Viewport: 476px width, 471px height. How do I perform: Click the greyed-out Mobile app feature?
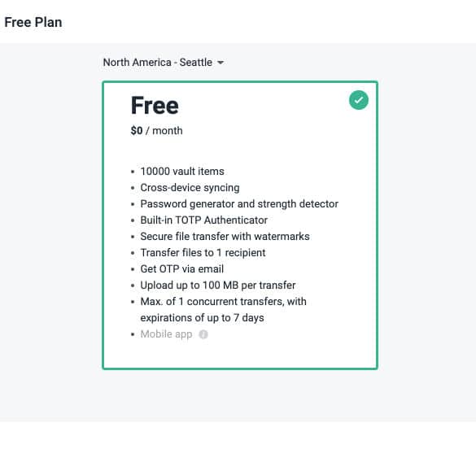(x=166, y=334)
